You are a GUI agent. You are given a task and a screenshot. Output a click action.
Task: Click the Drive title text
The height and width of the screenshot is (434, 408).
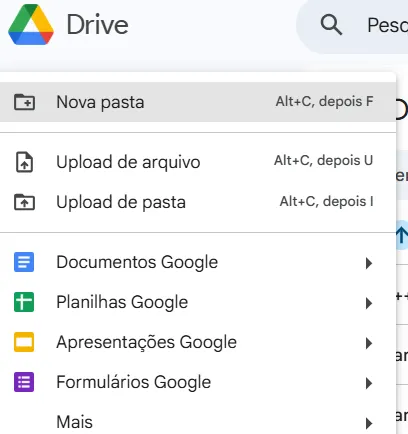97,25
